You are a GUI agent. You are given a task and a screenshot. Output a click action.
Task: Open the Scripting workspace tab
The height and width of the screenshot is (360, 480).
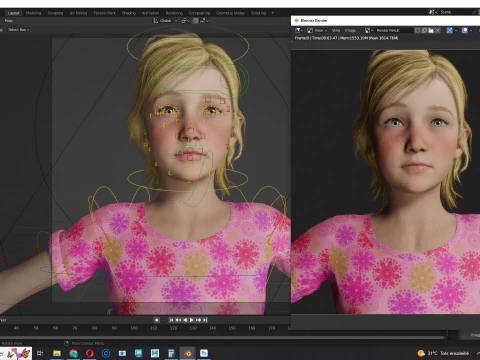[258, 13]
